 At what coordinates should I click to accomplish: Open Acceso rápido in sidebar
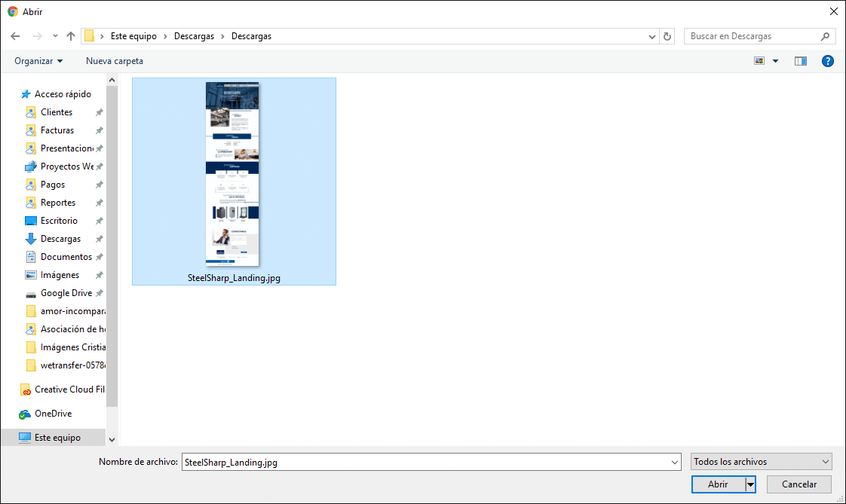(x=63, y=93)
